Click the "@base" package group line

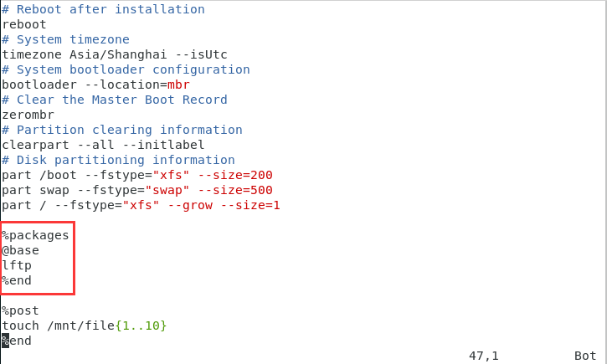click(x=21, y=250)
